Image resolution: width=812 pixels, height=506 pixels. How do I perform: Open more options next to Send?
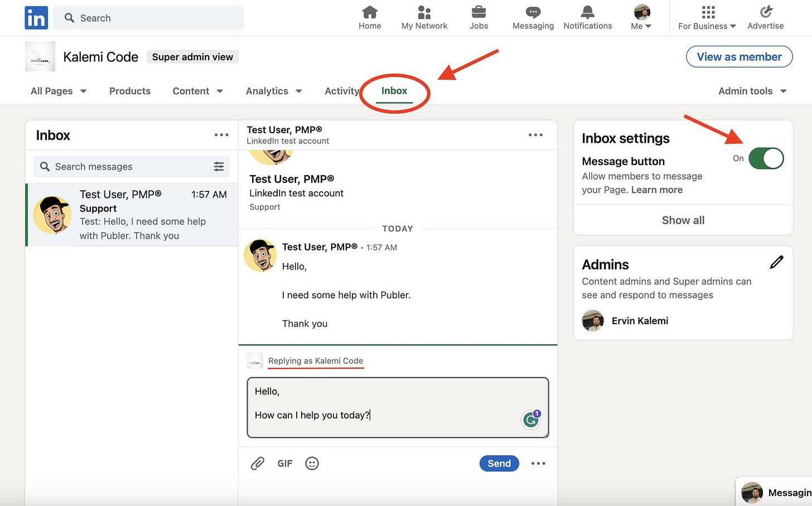click(x=538, y=464)
